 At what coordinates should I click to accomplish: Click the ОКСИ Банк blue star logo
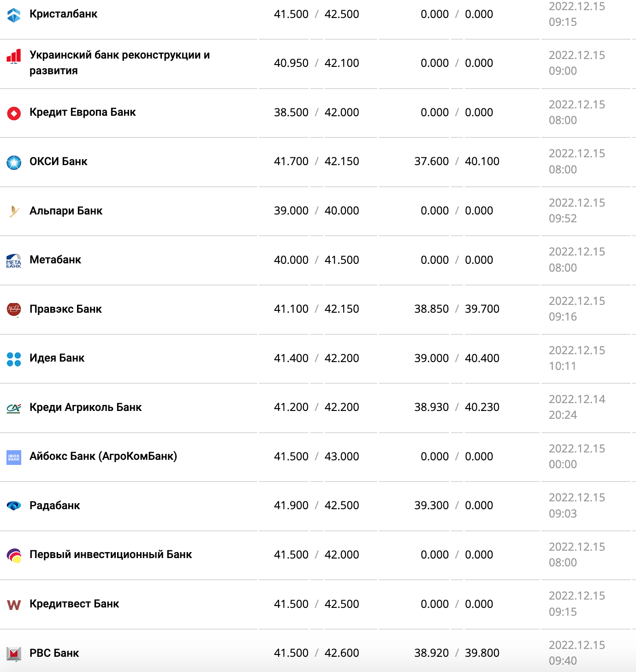[x=14, y=162]
